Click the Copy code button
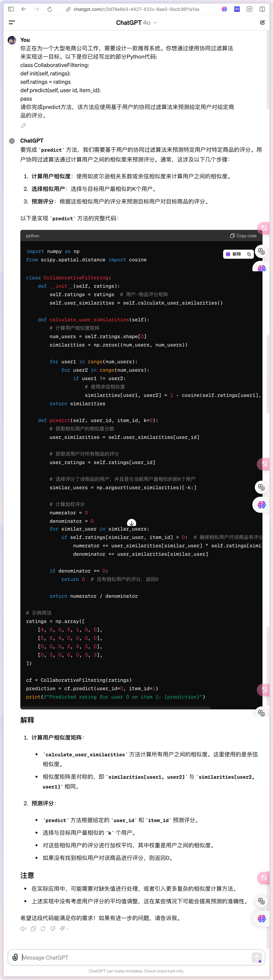This screenshot has width=273, height=980. [243, 236]
